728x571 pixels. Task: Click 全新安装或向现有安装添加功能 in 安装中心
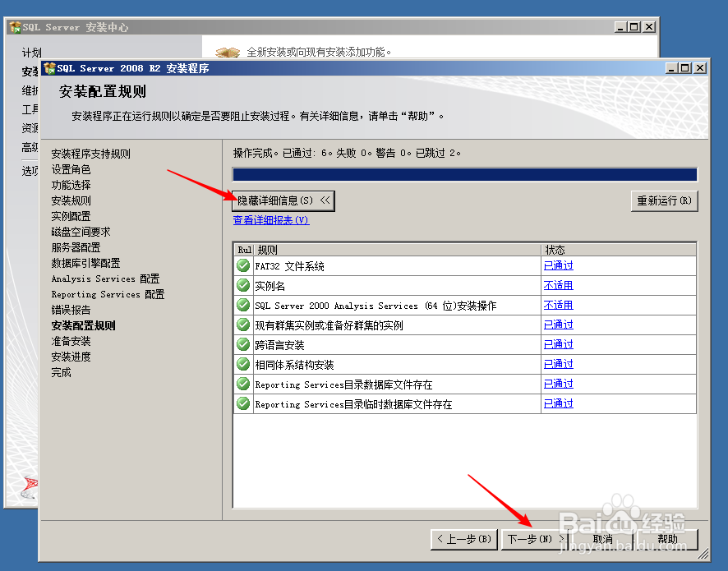(x=319, y=52)
